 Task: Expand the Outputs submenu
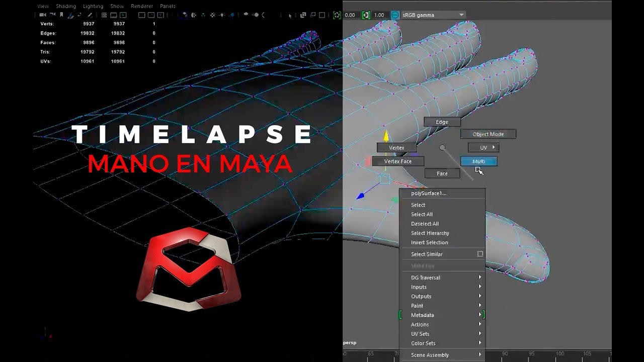coord(442,296)
